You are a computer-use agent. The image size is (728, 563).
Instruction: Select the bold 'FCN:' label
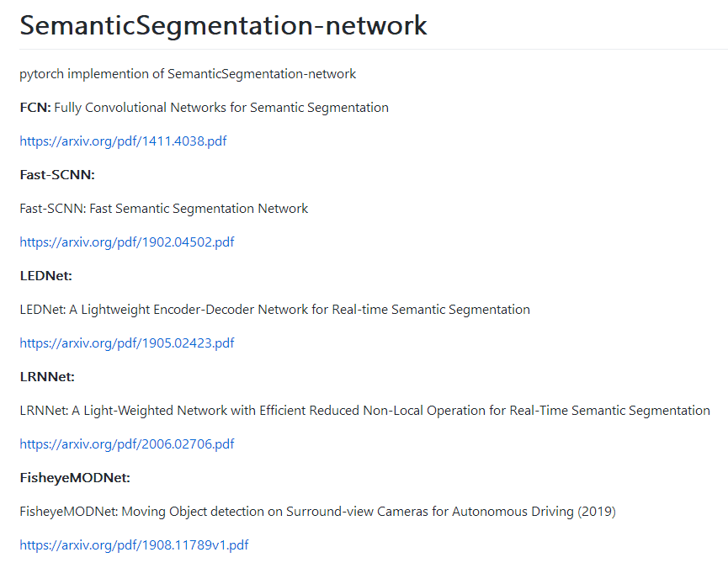point(35,108)
